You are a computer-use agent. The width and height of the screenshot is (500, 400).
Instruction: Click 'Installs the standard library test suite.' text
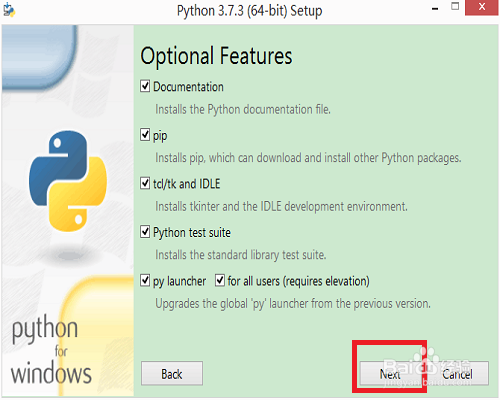pyautogui.click(x=241, y=255)
